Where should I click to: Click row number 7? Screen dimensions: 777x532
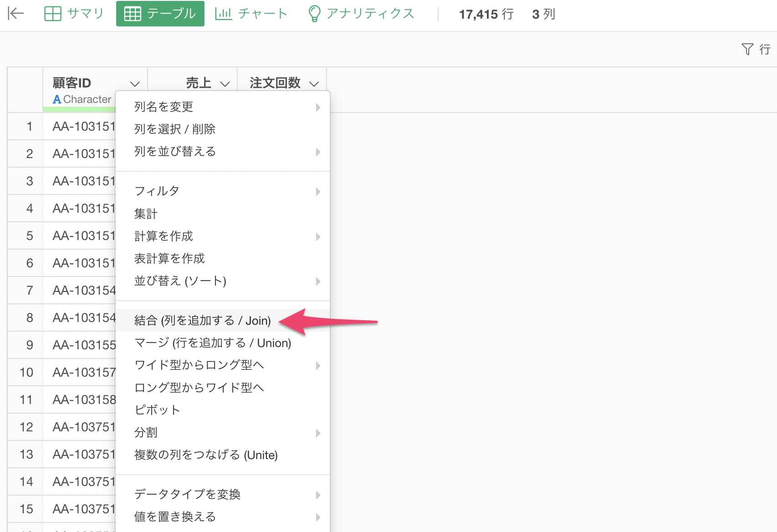(30, 291)
